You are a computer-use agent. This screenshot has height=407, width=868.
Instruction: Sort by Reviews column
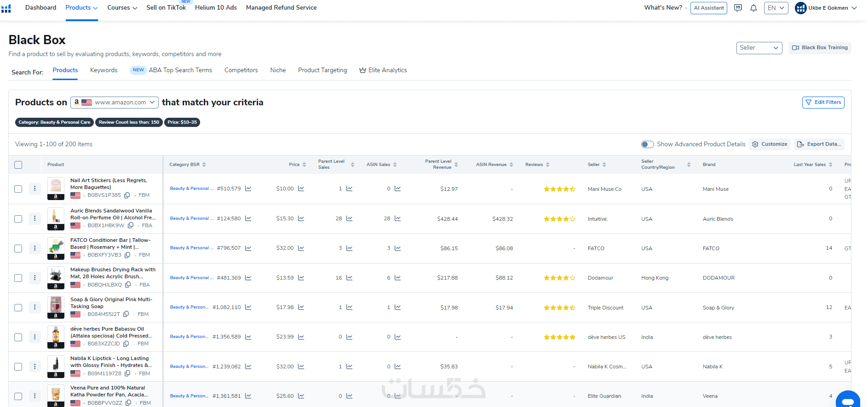point(548,165)
